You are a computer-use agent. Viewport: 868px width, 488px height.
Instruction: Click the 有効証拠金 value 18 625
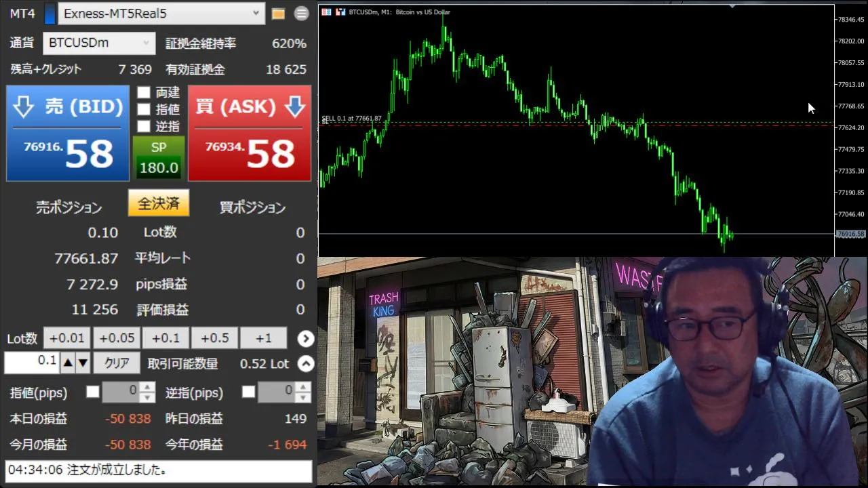[286, 69]
